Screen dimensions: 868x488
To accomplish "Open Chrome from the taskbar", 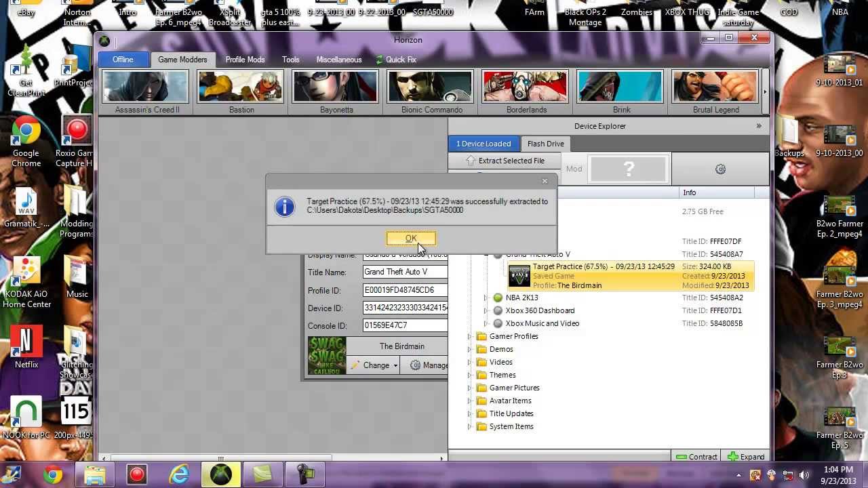I will (x=52, y=474).
